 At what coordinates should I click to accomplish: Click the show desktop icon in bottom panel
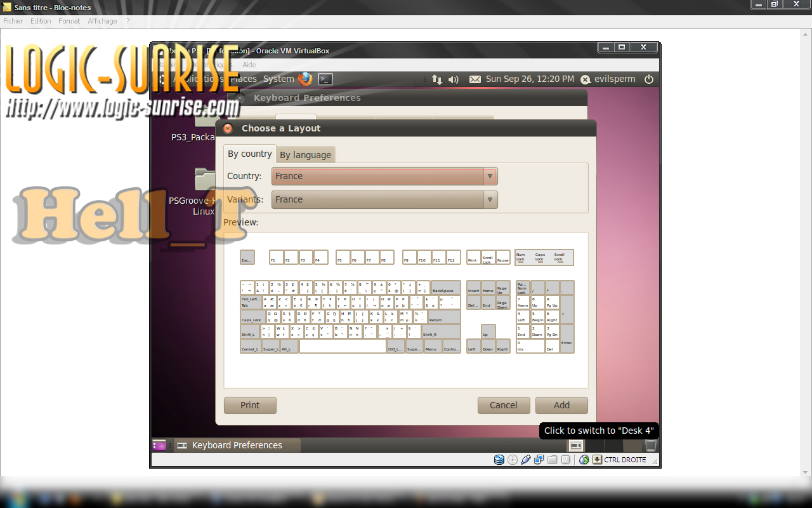(159, 445)
